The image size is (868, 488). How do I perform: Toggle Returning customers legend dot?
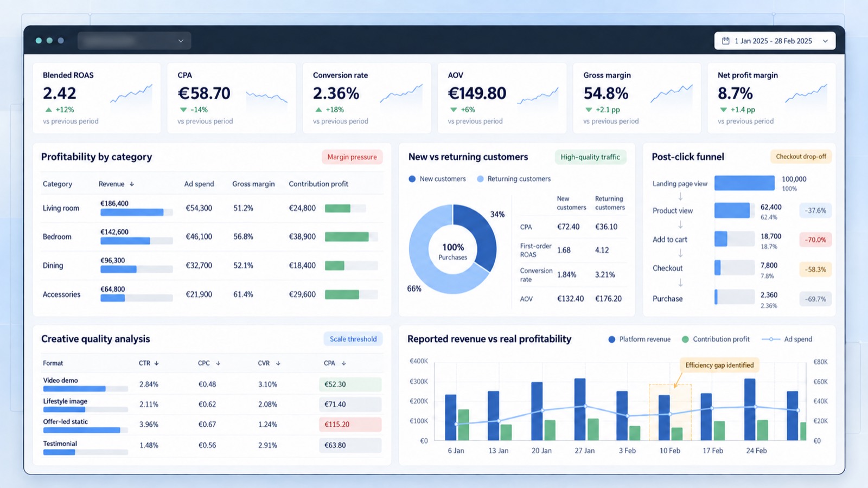pyautogui.click(x=480, y=179)
